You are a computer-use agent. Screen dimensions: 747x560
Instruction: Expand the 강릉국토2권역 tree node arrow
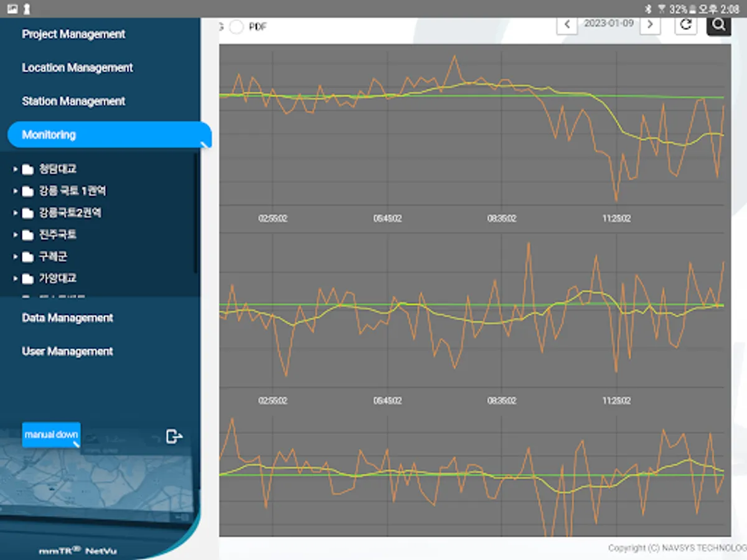(15, 213)
